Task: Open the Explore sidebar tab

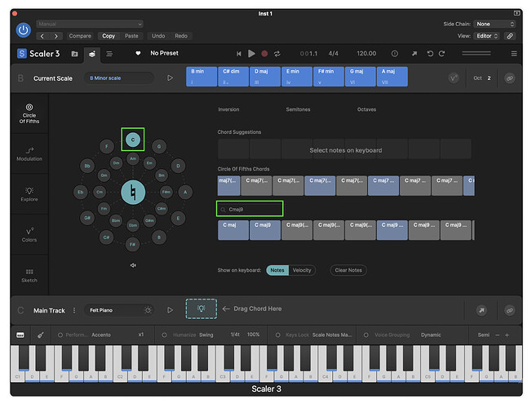Action: pyautogui.click(x=29, y=194)
